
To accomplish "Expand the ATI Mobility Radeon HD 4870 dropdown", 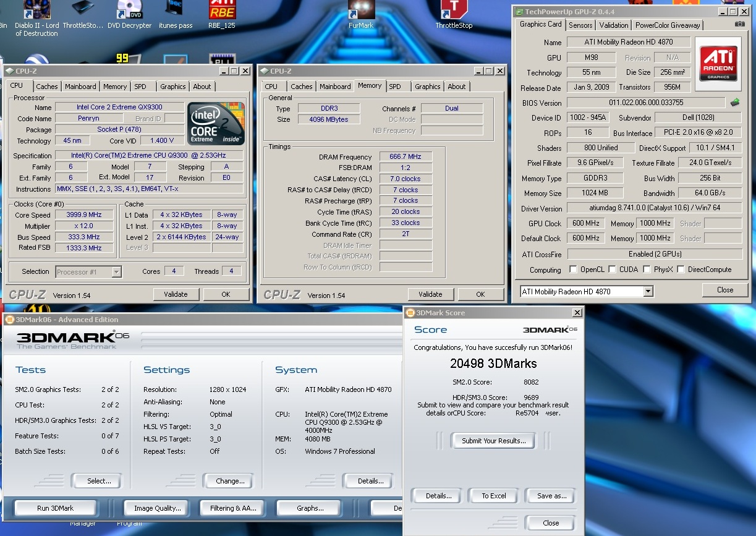I will [x=648, y=292].
